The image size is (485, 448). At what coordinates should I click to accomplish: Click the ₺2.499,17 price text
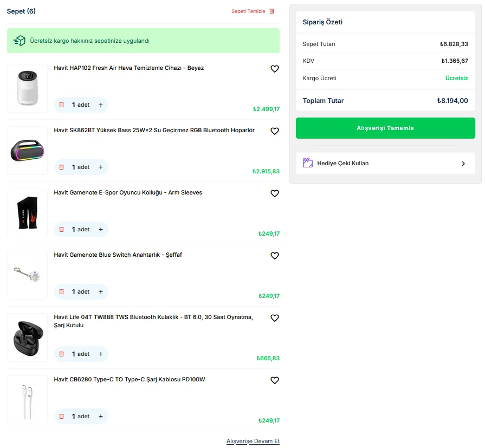266,109
